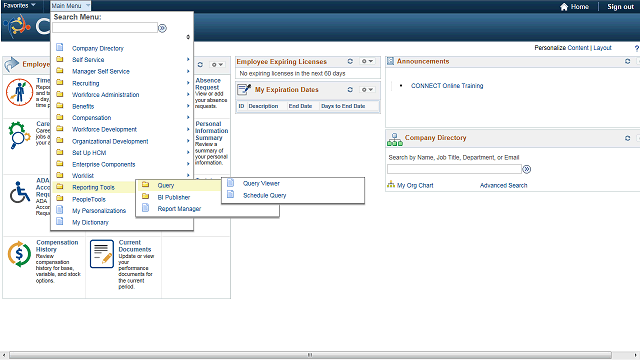Open My Dictionary menu item
This screenshot has height=360, width=640.
click(x=90, y=222)
